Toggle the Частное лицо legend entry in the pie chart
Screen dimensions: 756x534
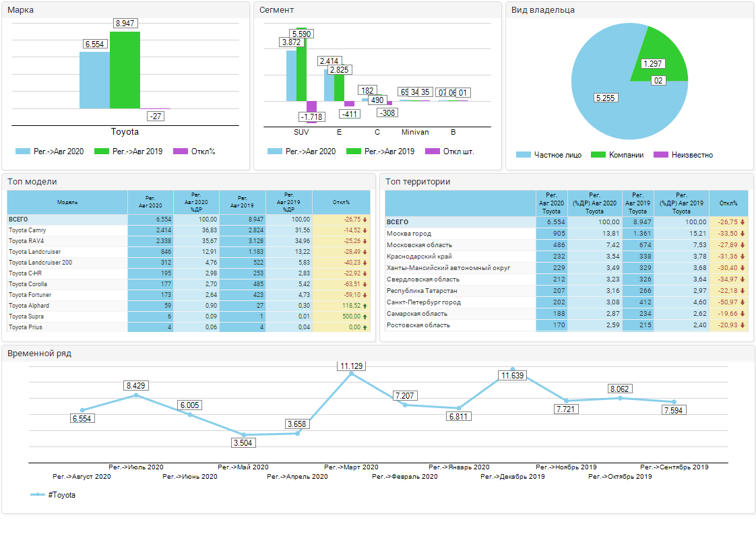coord(548,155)
